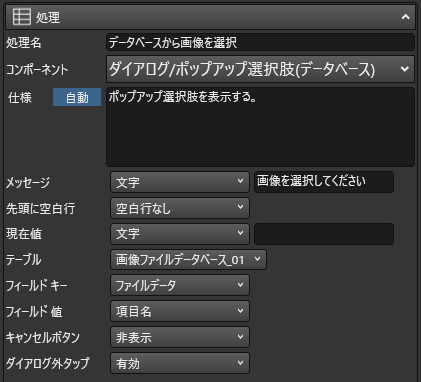Click the 処理名 input field

coord(260,42)
